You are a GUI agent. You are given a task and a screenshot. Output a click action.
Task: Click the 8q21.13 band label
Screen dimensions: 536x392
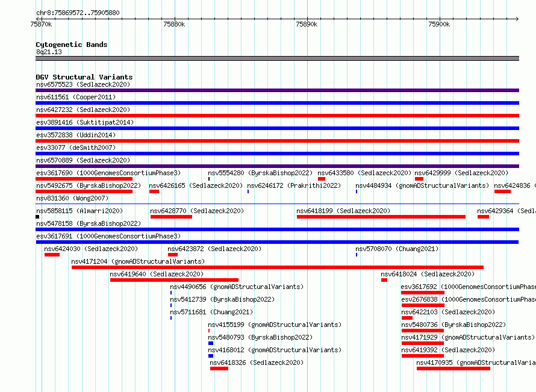coord(49,52)
